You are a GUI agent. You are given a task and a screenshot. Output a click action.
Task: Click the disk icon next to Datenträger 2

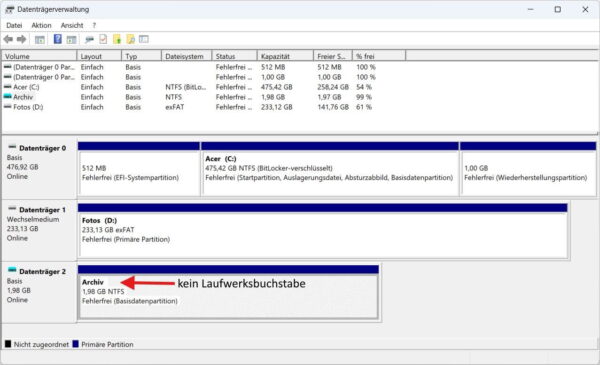coord(12,270)
